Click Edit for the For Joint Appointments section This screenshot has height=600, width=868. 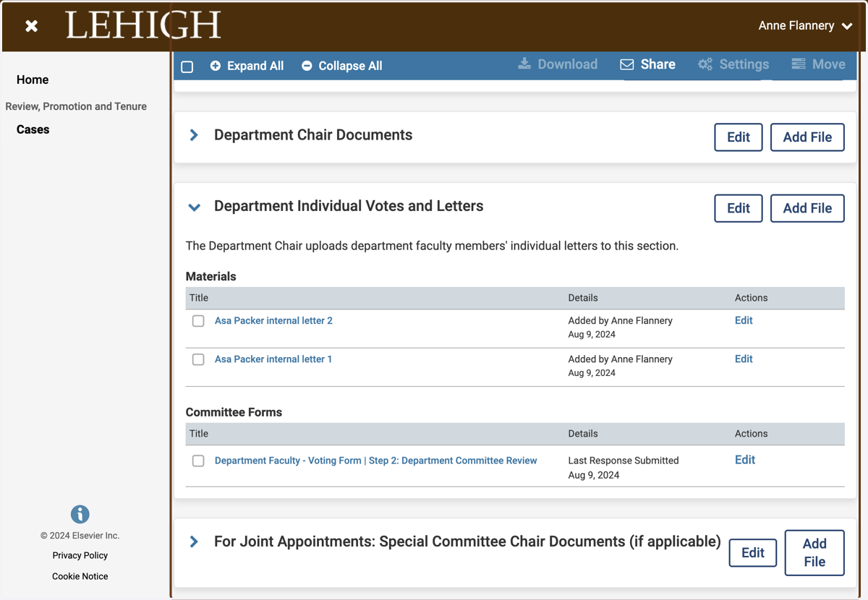[753, 553]
